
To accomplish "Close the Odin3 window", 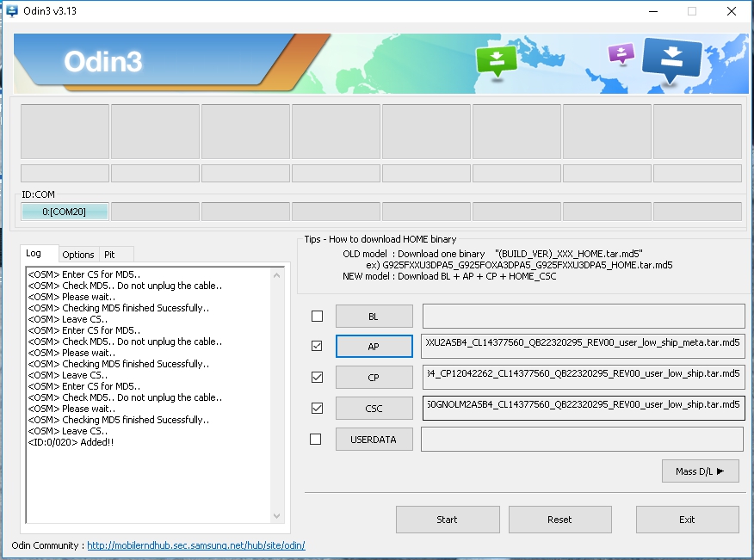I will [732, 11].
